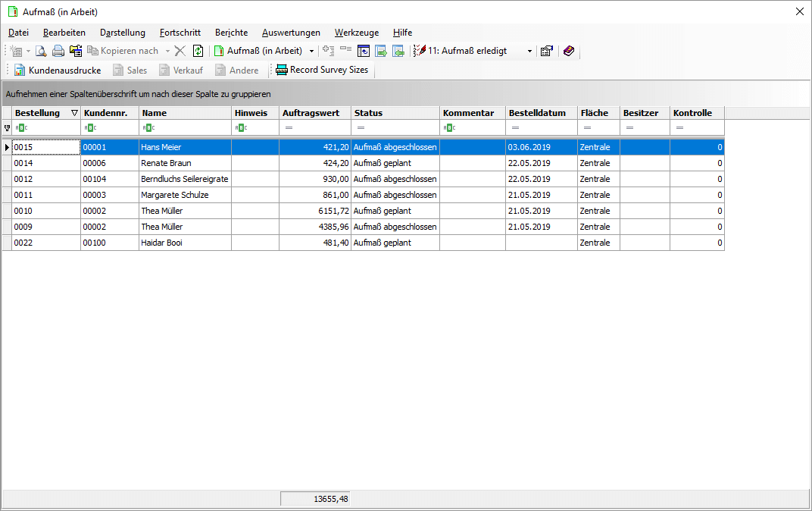This screenshot has height=511, width=812.
Task: Click the Kopieren nach toolbar button
Action: coord(123,51)
